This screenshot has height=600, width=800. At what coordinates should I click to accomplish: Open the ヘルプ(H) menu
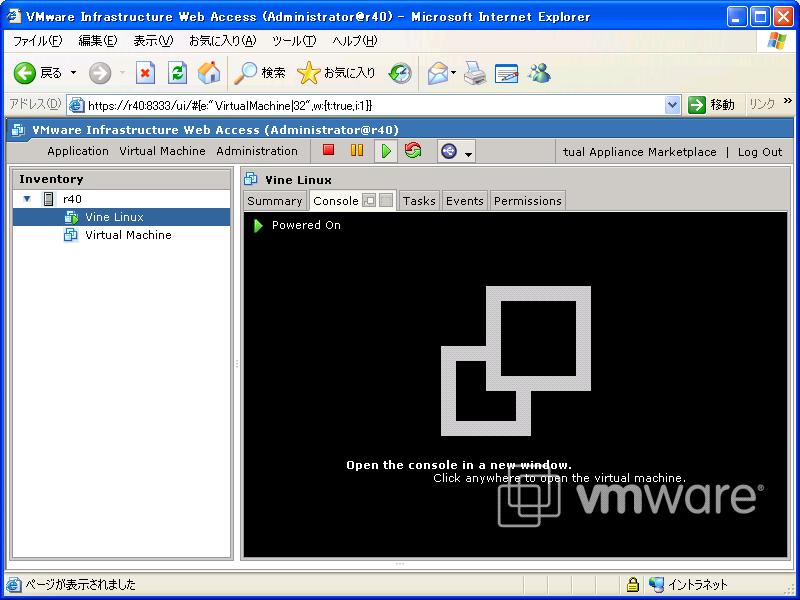tap(355, 41)
